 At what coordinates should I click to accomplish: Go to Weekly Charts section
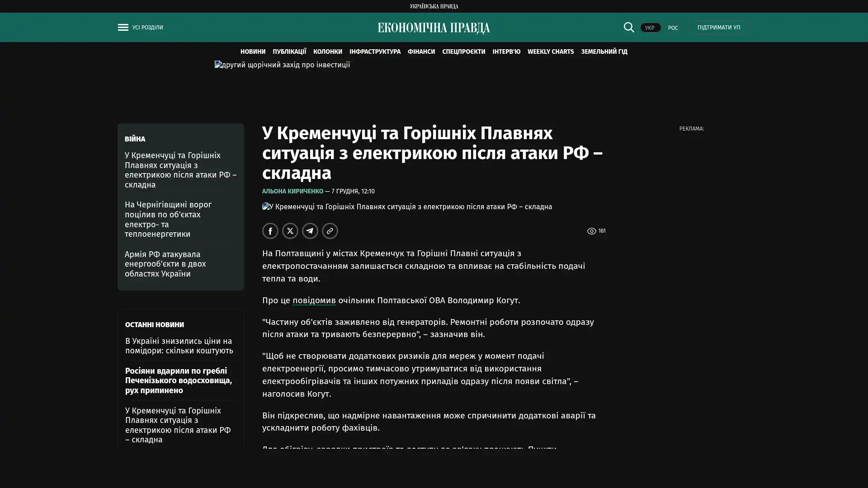click(x=550, y=52)
